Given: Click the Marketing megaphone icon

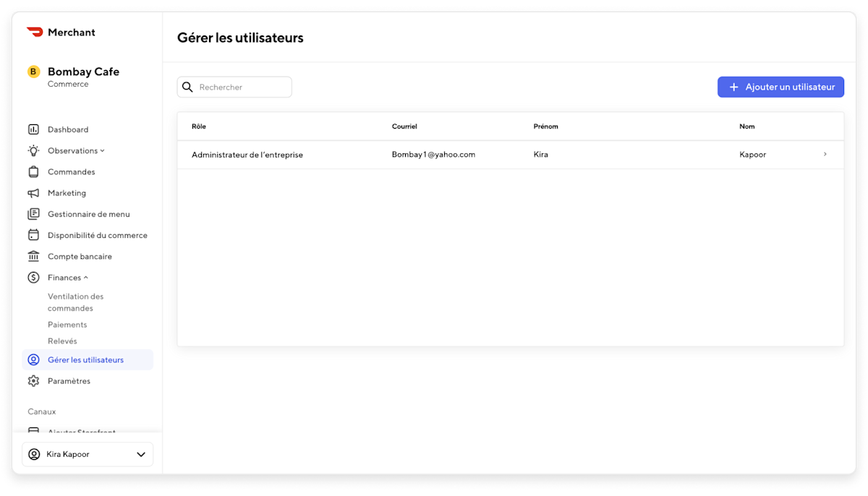Looking at the screenshot, I should [x=33, y=193].
